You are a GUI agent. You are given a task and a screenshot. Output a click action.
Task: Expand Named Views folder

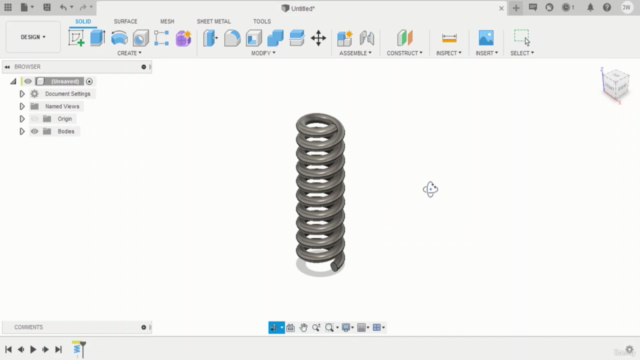22,107
